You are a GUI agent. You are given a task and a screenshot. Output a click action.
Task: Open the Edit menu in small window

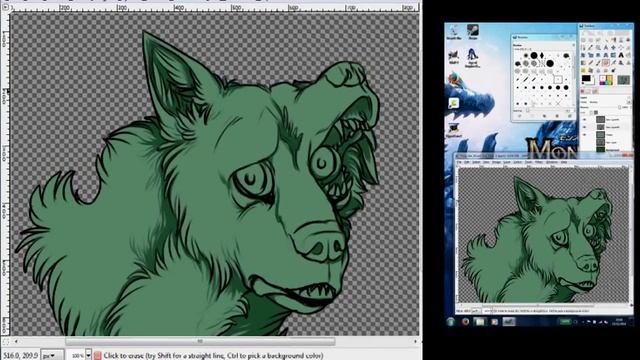467,162
